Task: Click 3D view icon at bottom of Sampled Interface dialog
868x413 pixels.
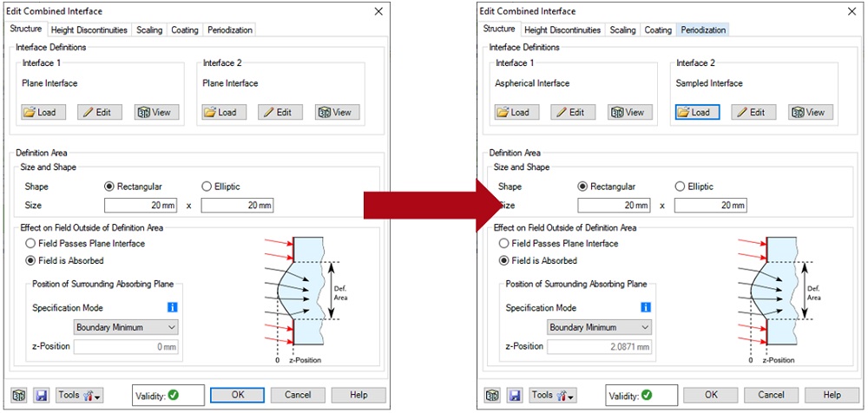Action: point(491,395)
